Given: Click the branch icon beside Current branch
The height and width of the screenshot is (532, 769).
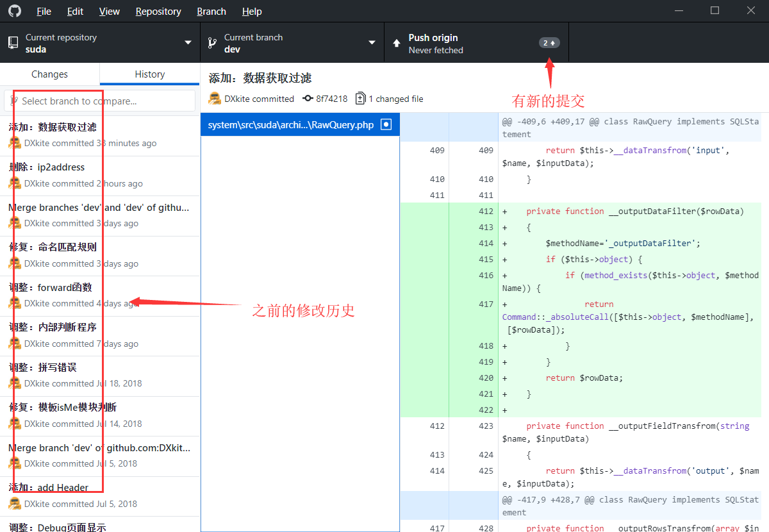Looking at the screenshot, I should pos(213,43).
